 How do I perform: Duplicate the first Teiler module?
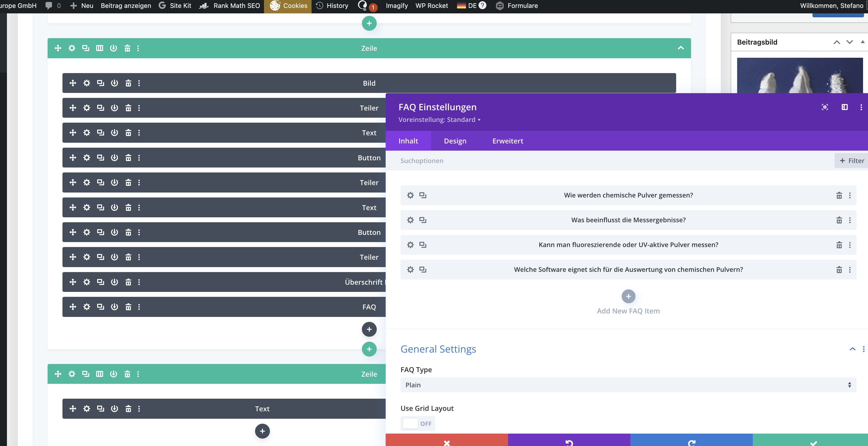coord(100,108)
